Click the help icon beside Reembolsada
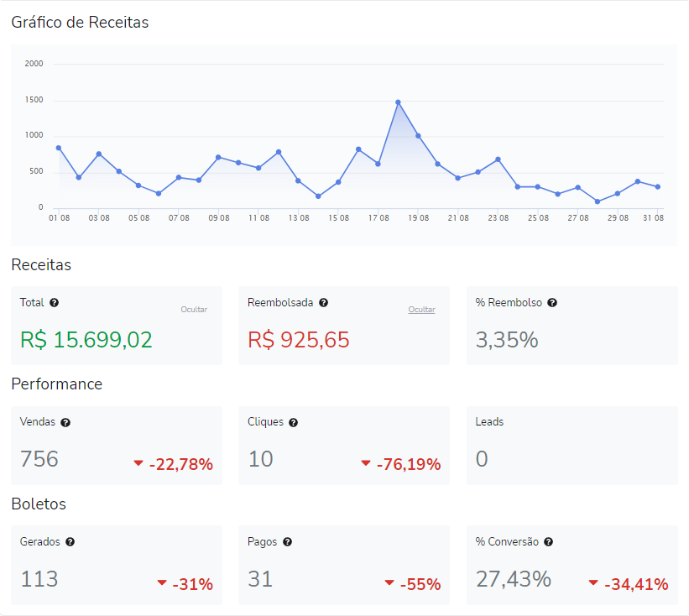This screenshot has width=689, height=616. coord(323,303)
